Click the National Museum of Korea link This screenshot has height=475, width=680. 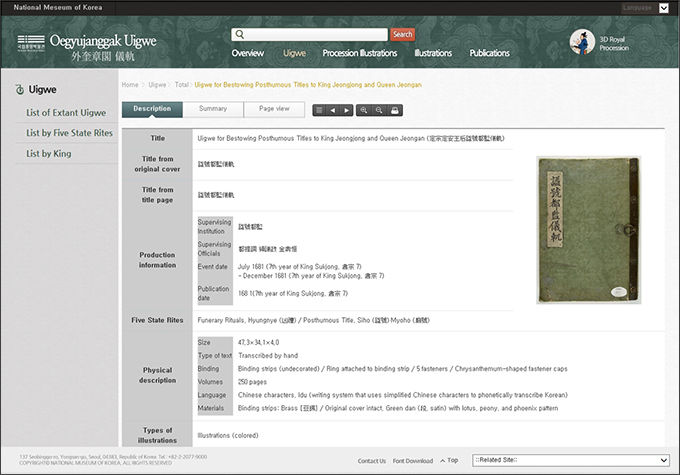click(58, 7)
